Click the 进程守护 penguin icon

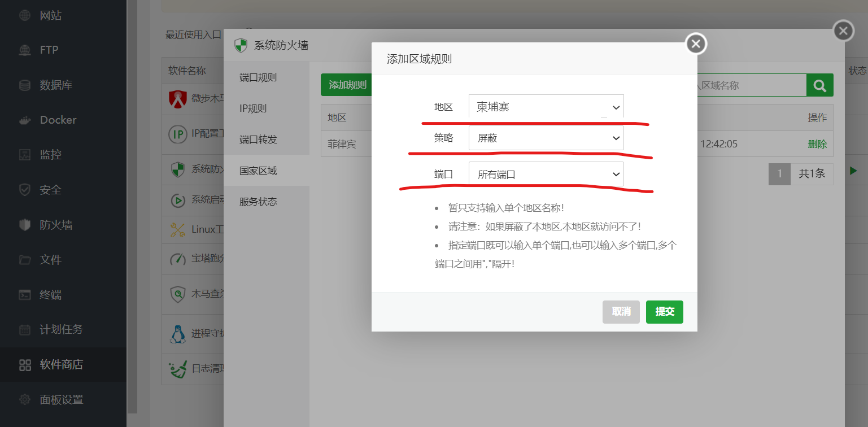pyautogui.click(x=178, y=334)
